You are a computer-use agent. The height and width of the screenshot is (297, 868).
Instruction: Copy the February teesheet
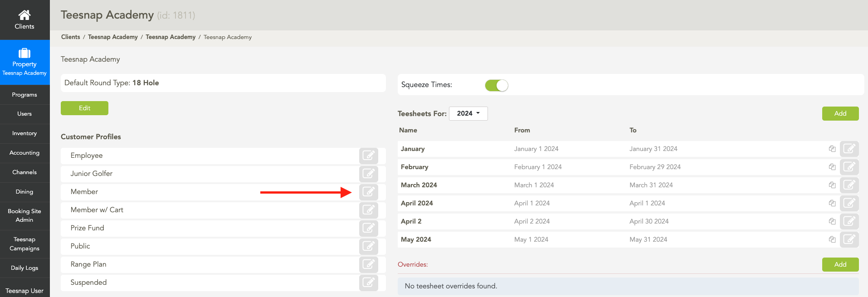(832, 167)
